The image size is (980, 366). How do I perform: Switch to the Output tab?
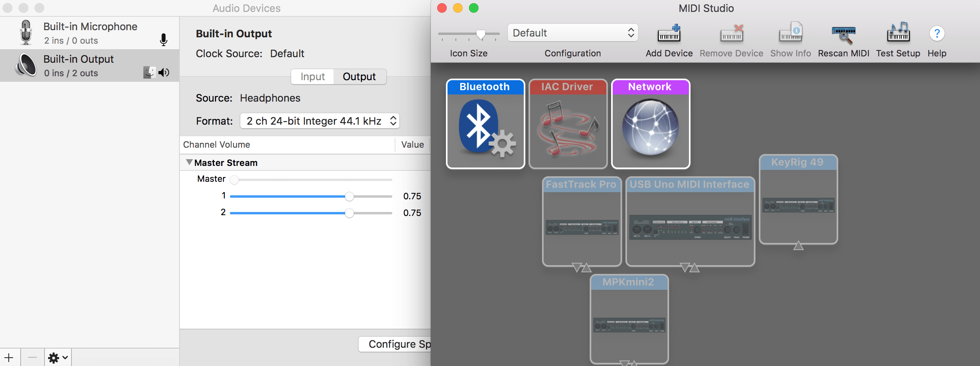click(359, 77)
